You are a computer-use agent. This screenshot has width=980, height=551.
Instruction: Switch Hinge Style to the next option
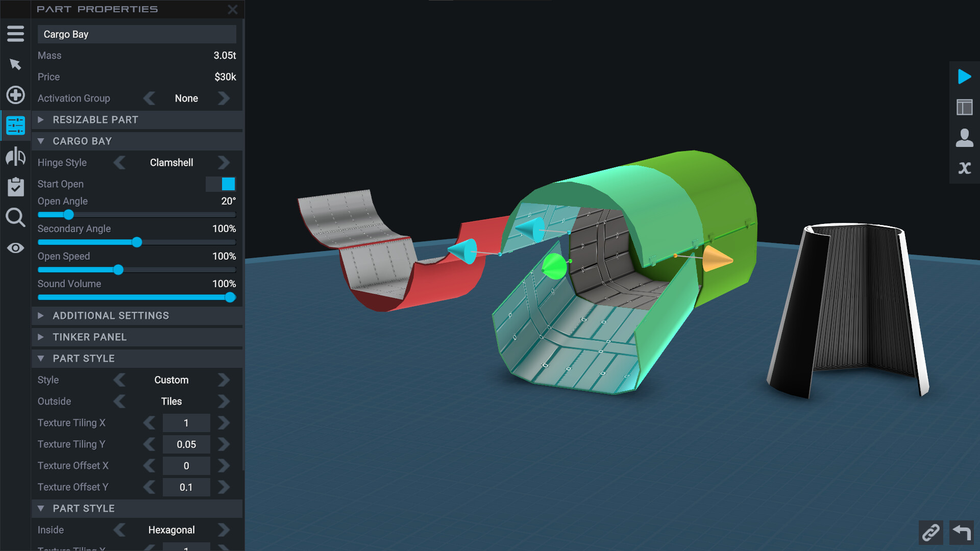(224, 162)
